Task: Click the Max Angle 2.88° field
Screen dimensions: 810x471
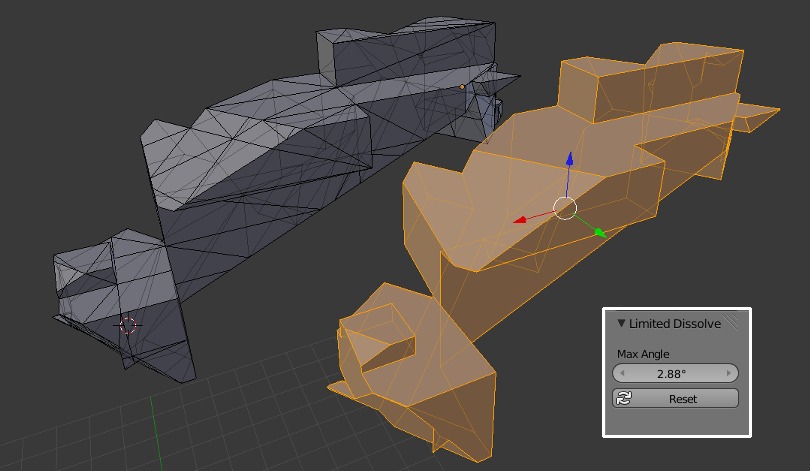Action: (x=675, y=373)
